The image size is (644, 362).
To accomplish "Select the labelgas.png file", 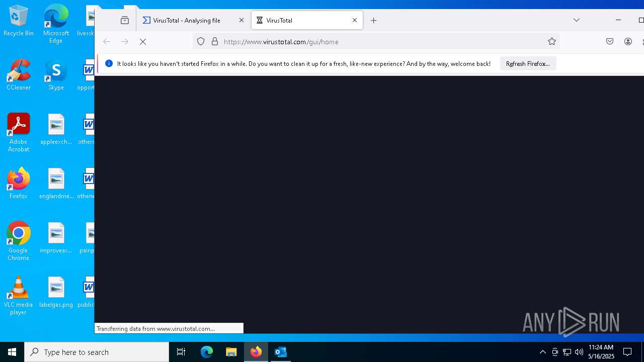I will point(56,292).
